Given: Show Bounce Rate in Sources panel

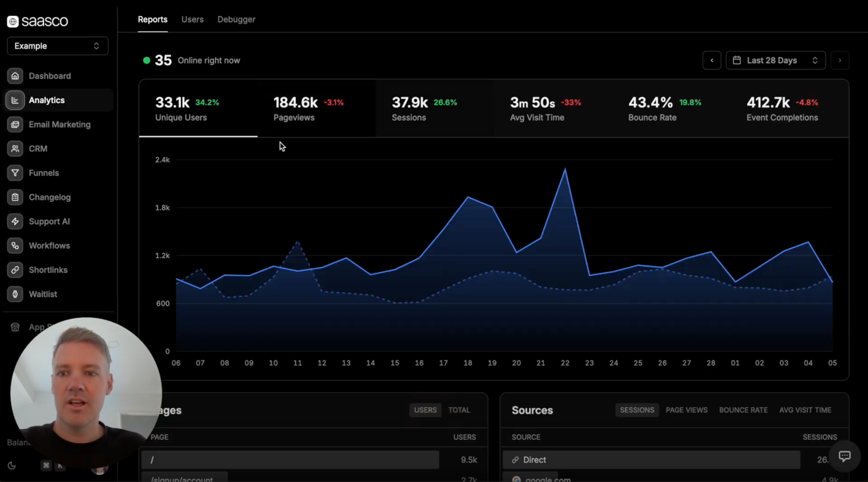Looking at the screenshot, I should coord(743,410).
